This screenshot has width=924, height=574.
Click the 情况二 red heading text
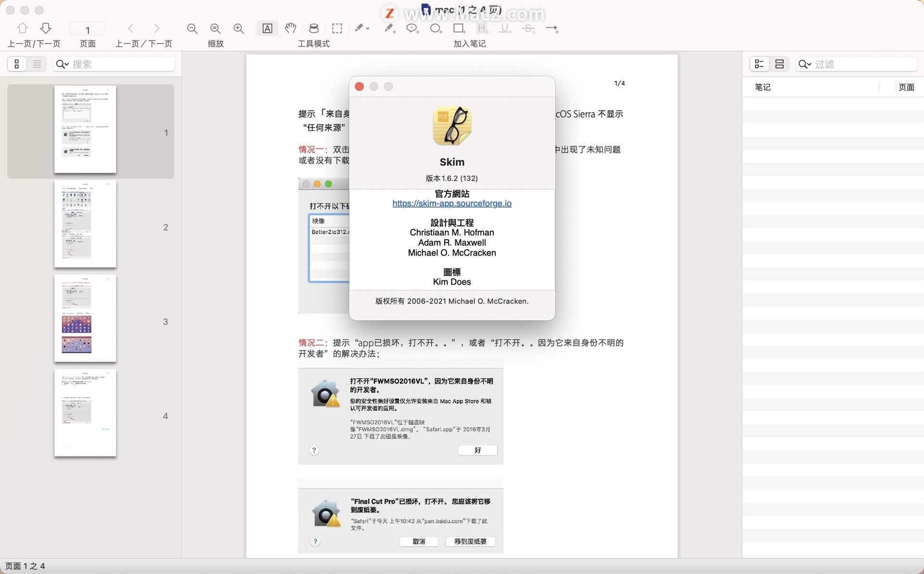tap(311, 342)
